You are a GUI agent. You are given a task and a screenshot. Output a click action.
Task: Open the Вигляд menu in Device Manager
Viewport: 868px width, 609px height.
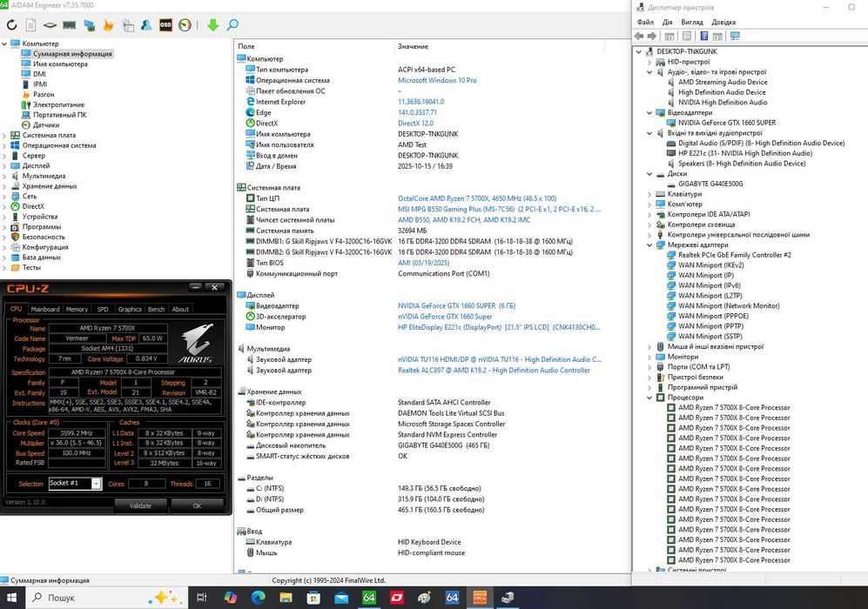tap(691, 22)
